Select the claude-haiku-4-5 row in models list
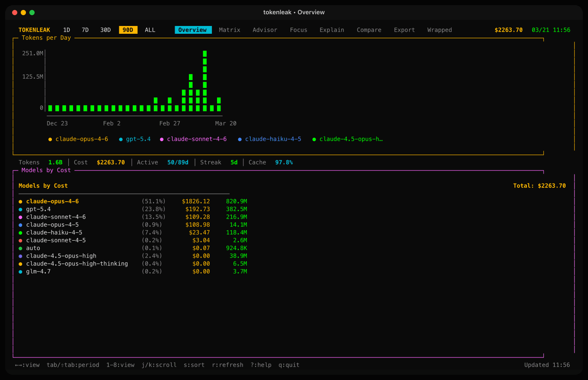This screenshot has width=588, height=380. coord(133,232)
